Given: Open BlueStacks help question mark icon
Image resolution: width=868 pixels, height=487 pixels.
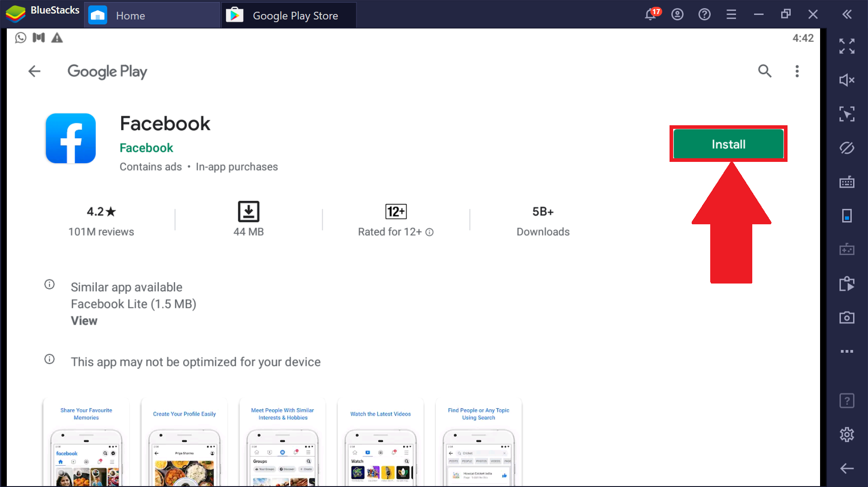Looking at the screenshot, I should pyautogui.click(x=704, y=14).
